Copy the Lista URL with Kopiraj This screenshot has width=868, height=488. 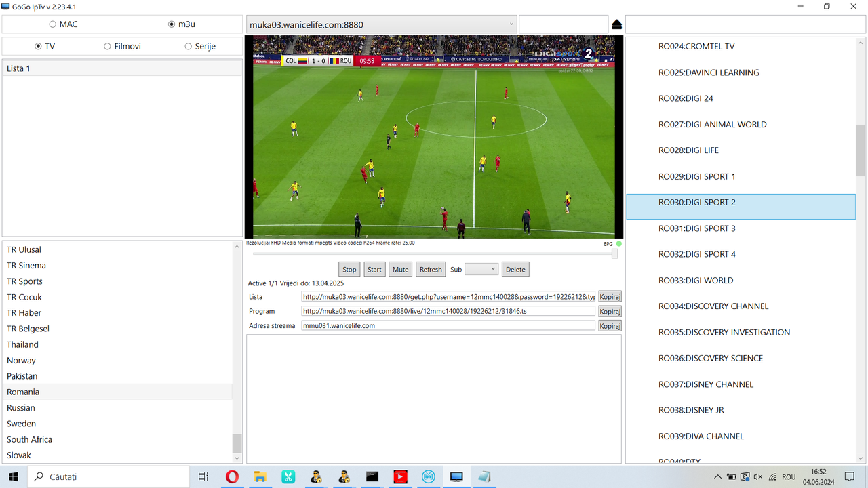tap(610, 297)
